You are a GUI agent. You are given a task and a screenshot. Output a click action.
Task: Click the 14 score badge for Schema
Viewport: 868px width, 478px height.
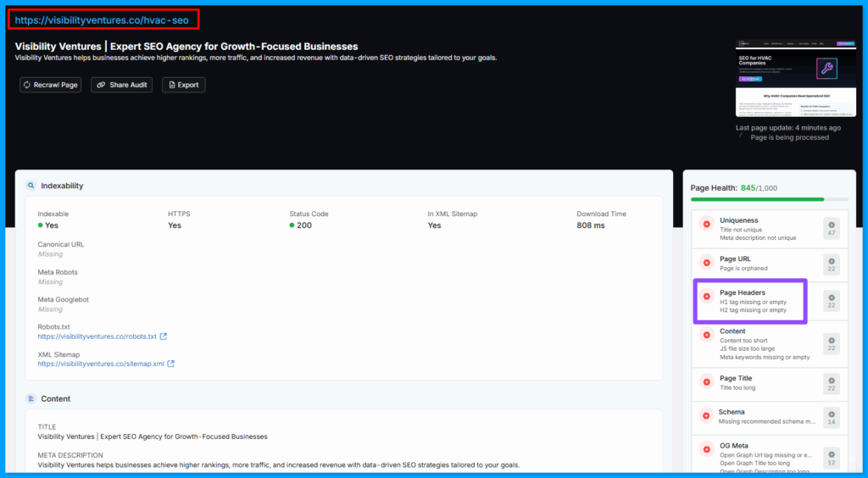click(832, 418)
